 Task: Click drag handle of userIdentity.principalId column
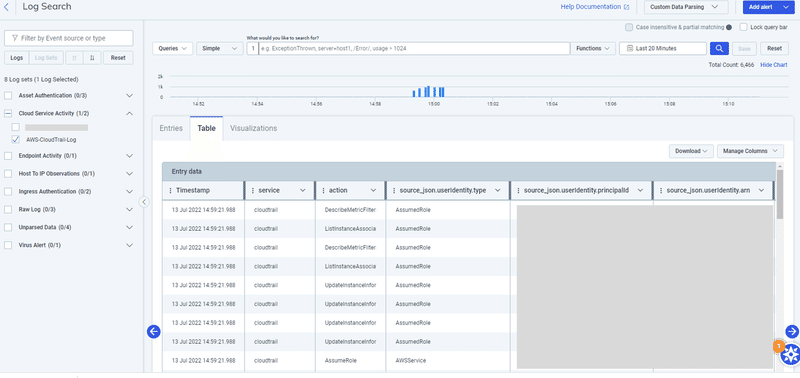518,190
